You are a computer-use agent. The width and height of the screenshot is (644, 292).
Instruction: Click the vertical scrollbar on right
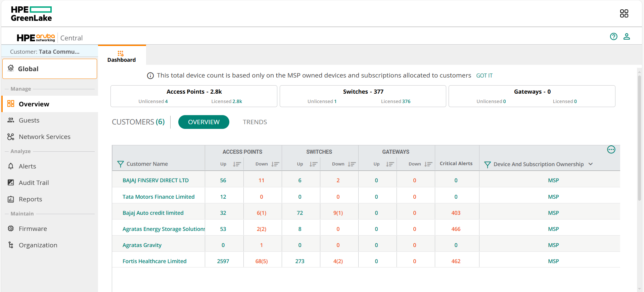pyautogui.click(x=639, y=138)
